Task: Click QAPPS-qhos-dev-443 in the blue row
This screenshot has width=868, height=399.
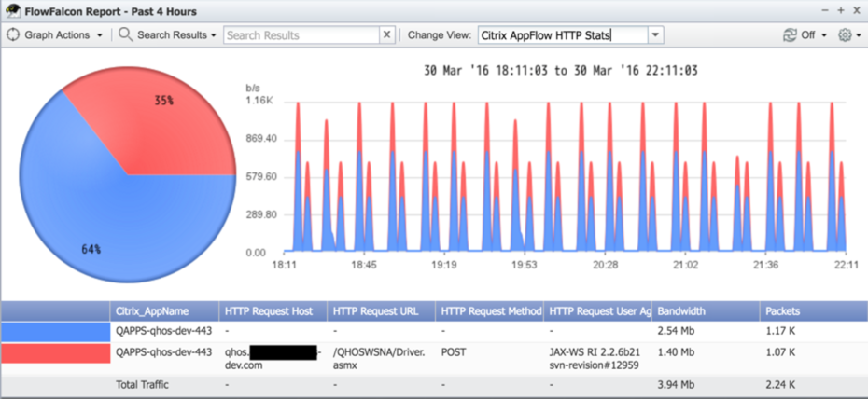Action: (x=164, y=331)
